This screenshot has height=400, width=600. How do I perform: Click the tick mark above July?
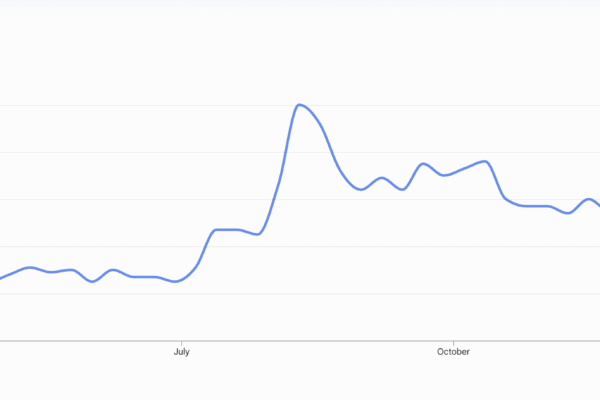[x=181, y=342]
